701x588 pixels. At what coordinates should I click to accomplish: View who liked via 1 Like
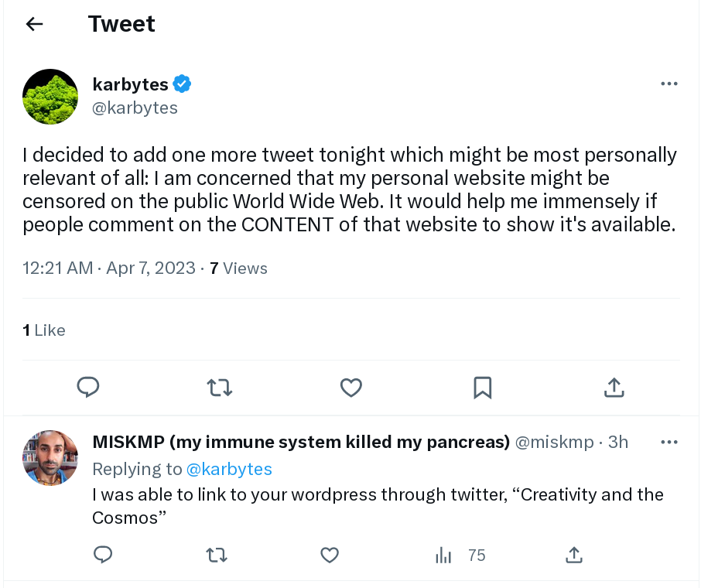[44, 330]
